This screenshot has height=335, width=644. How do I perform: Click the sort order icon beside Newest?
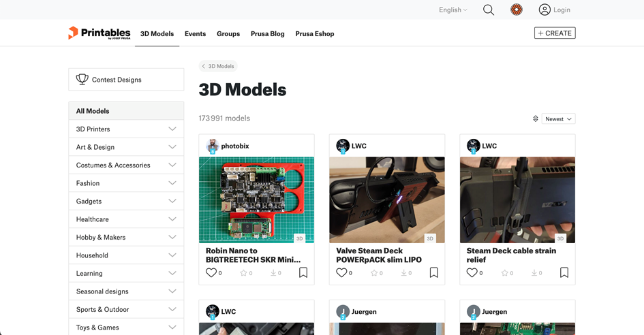pyautogui.click(x=536, y=119)
